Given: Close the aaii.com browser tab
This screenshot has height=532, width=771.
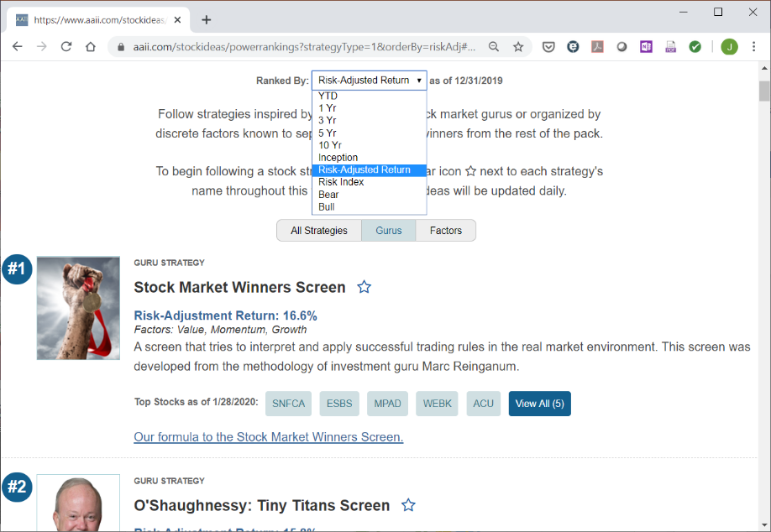Looking at the screenshot, I should [177, 19].
